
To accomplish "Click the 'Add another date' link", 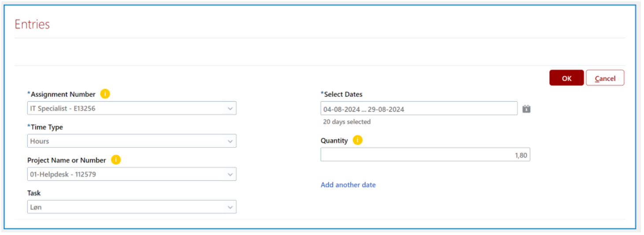I will [x=348, y=185].
